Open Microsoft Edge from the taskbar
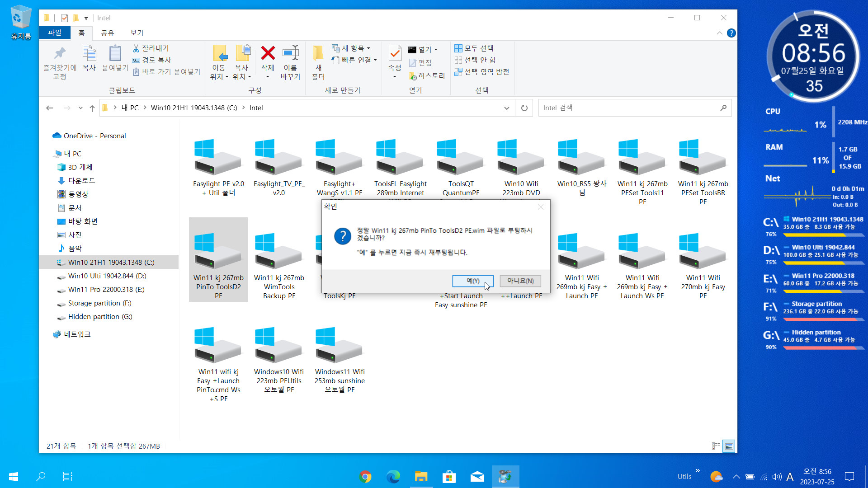Viewport: 868px width, 488px height. tap(393, 477)
